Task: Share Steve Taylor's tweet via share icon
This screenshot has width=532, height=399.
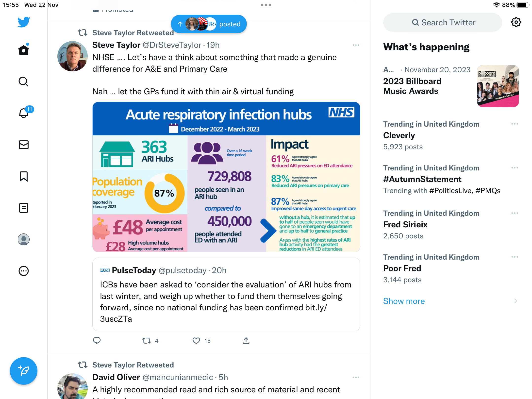Action: point(246,341)
